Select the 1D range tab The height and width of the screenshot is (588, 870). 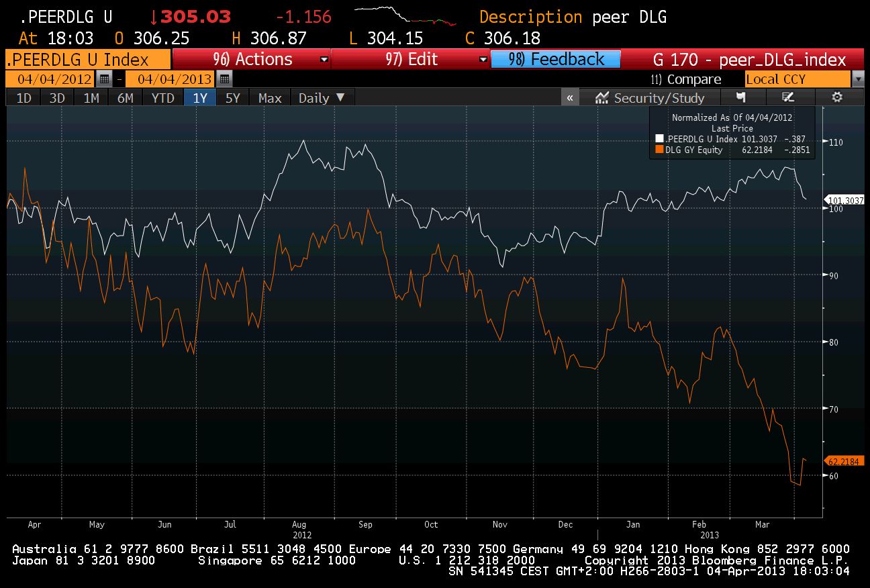(x=23, y=98)
